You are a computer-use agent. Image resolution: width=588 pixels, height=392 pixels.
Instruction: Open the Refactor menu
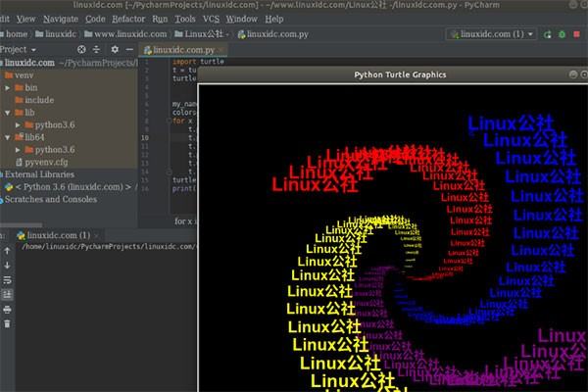pyautogui.click(x=128, y=19)
